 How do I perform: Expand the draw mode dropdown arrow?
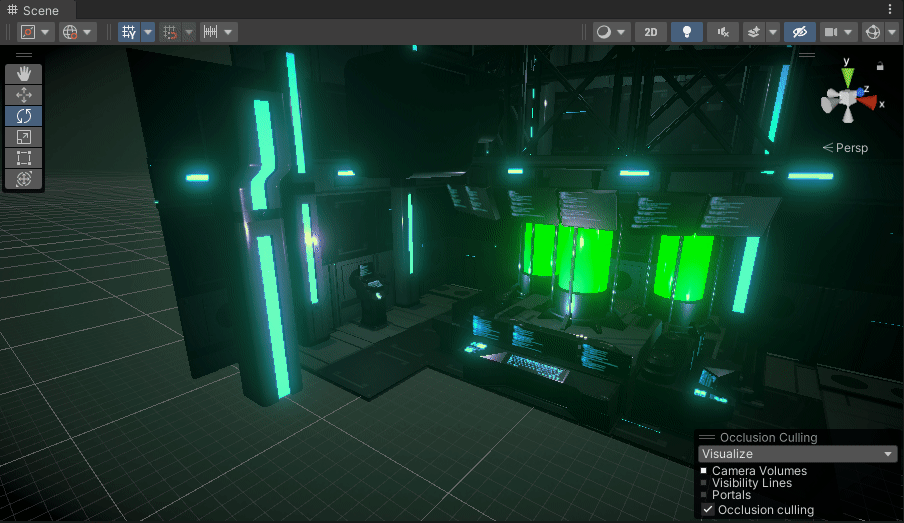(621, 32)
